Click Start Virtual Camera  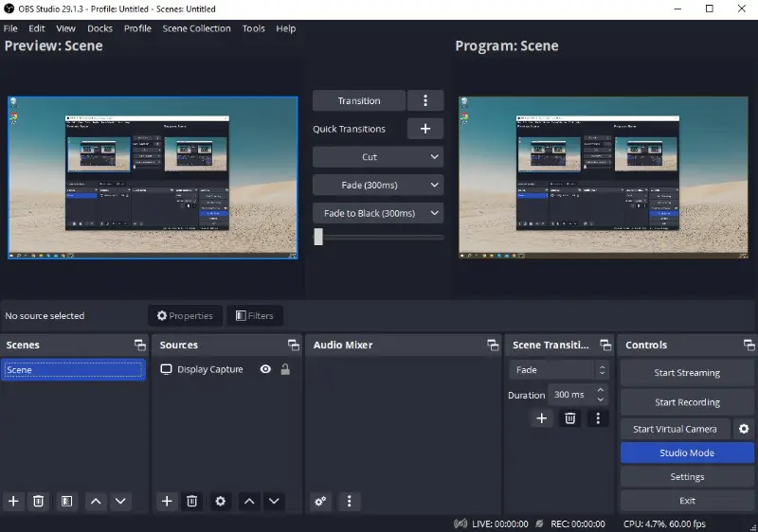coord(676,429)
